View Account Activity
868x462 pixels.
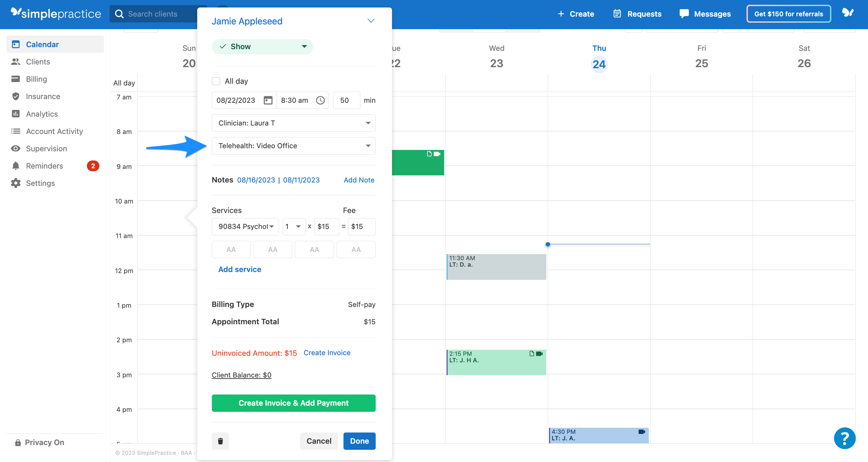pyautogui.click(x=55, y=131)
